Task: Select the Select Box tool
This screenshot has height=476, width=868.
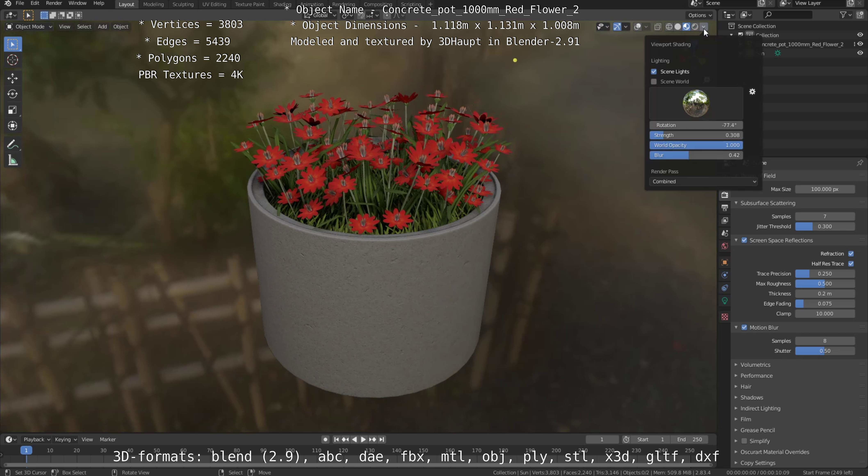Action: point(13,44)
